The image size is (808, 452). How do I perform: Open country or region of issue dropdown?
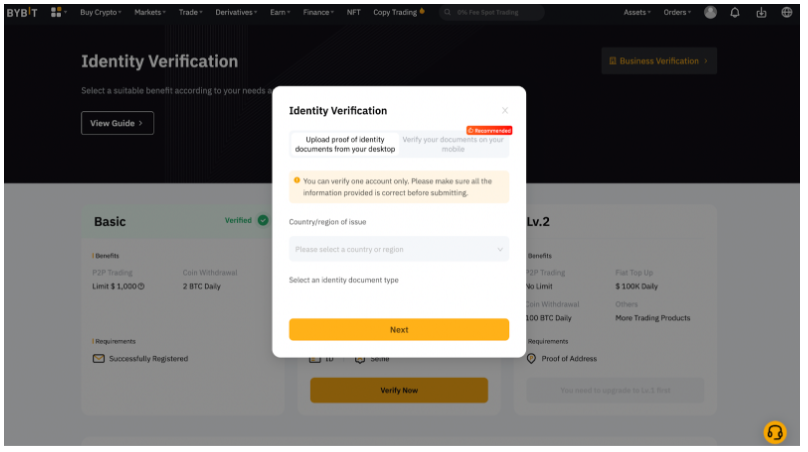[x=399, y=249]
